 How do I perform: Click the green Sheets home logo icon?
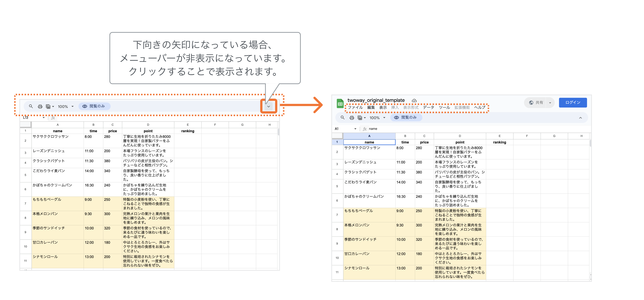point(340,103)
